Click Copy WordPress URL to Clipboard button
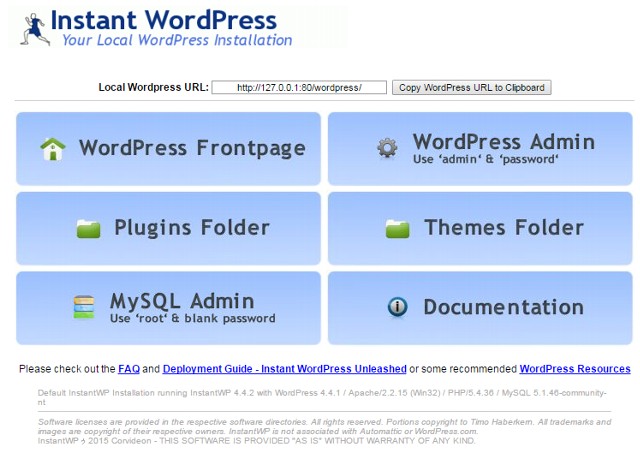Viewport: 640px width, 457px height. (471, 87)
